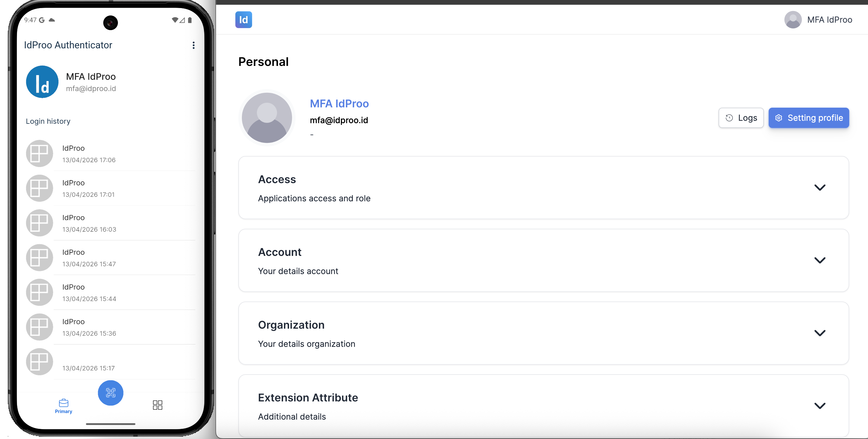The height and width of the screenshot is (439, 868).
Task: Tap login entry icon for 13/04/2026 15:47
Action: click(39, 257)
